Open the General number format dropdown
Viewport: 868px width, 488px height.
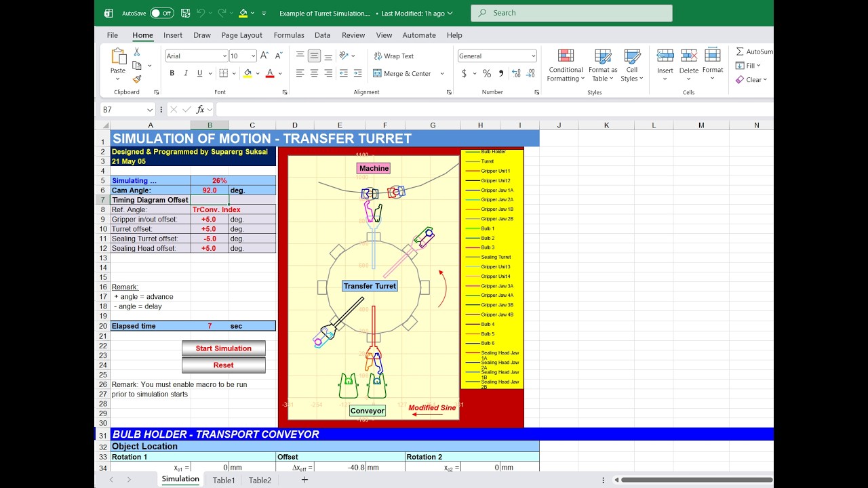click(x=533, y=56)
